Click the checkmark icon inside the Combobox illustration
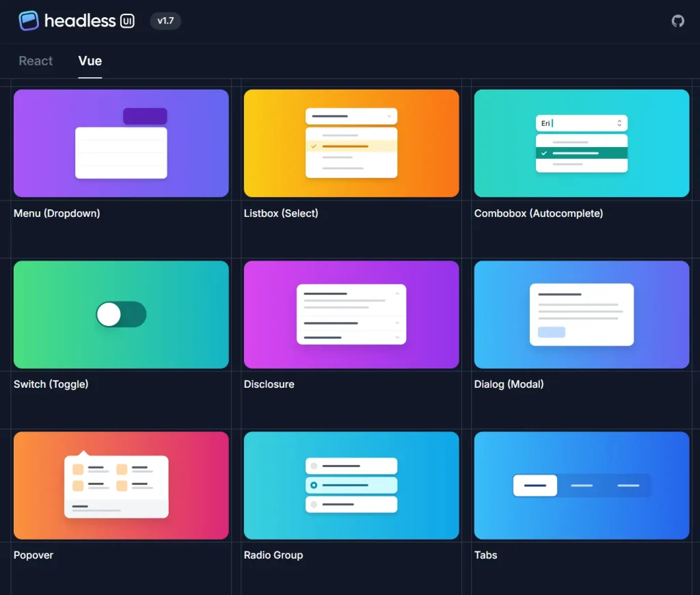The width and height of the screenshot is (700, 595). click(544, 153)
